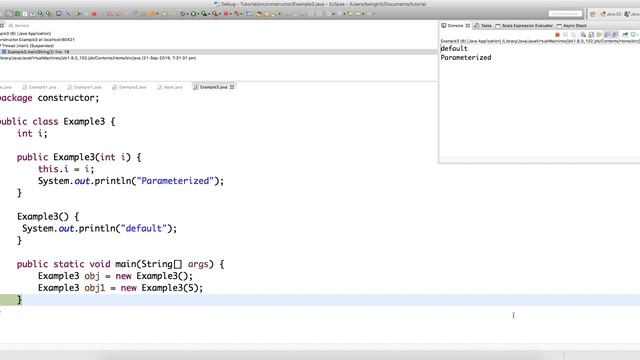
Task: Select the Example3 [Java Application] launch row
Action: [x=25, y=33]
